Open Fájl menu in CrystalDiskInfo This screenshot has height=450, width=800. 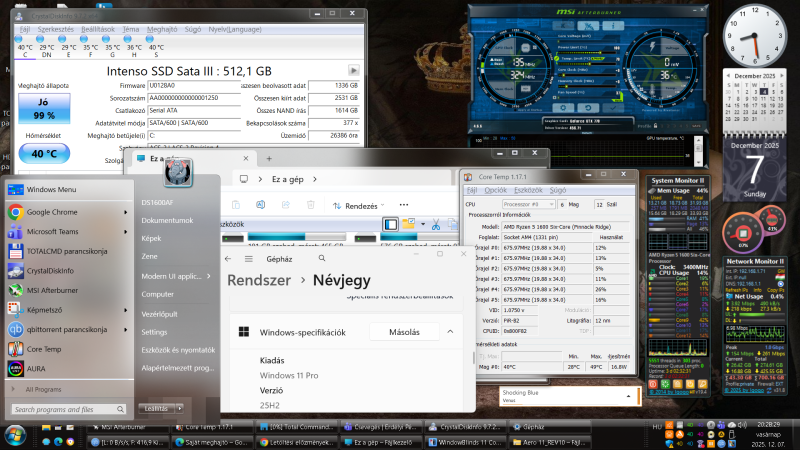[25, 30]
